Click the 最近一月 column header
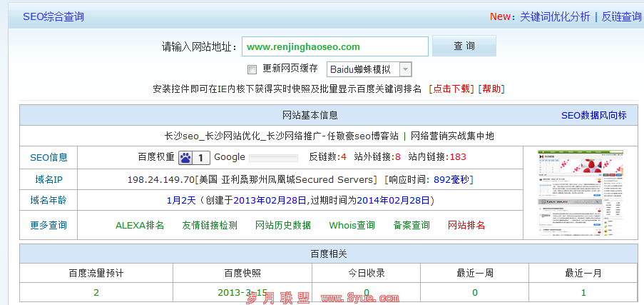644x305 pixels. pyautogui.click(x=583, y=274)
